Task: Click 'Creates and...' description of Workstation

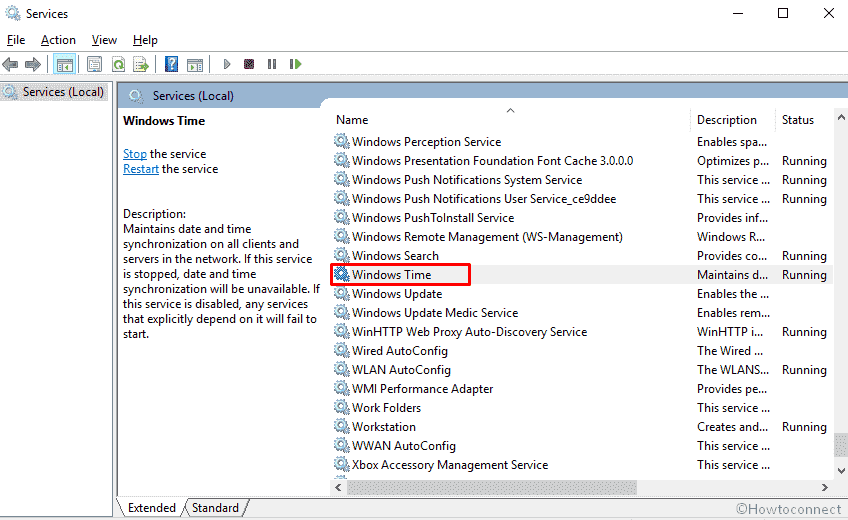Action: point(732,426)
